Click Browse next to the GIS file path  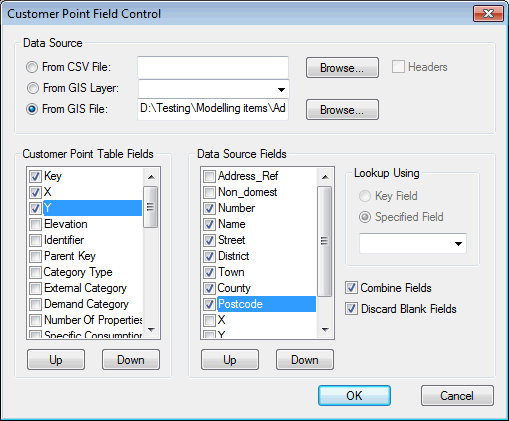pyautogui.click(x=342, y=109)
